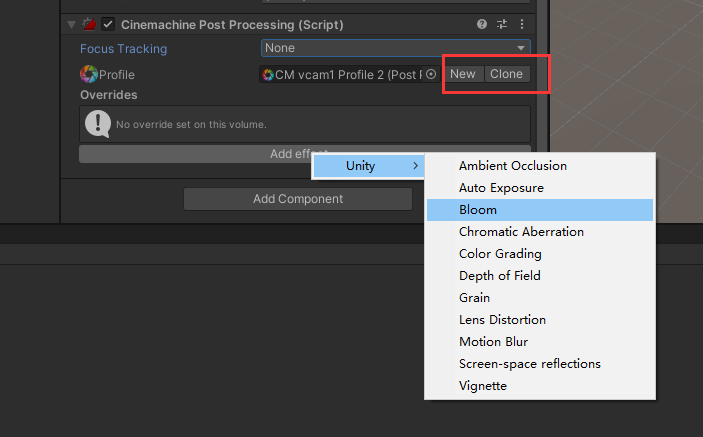
Task: Click the Add Component button
Action: 298,199
